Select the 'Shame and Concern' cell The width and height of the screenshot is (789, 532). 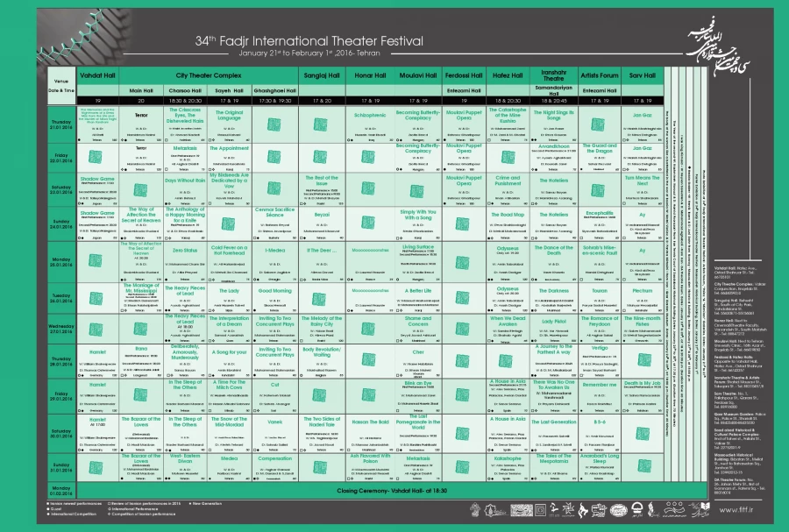coord(417,329)
